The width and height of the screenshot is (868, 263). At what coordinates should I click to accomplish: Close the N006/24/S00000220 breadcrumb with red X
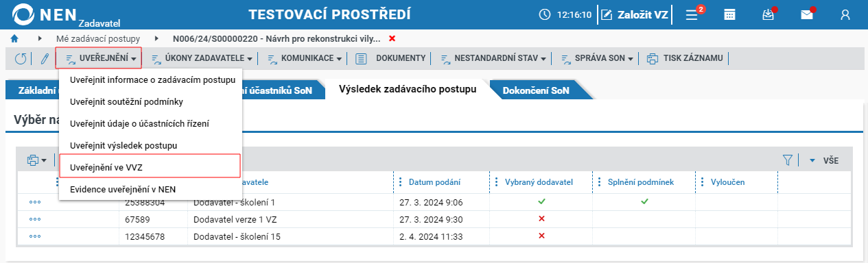point(392,38)
